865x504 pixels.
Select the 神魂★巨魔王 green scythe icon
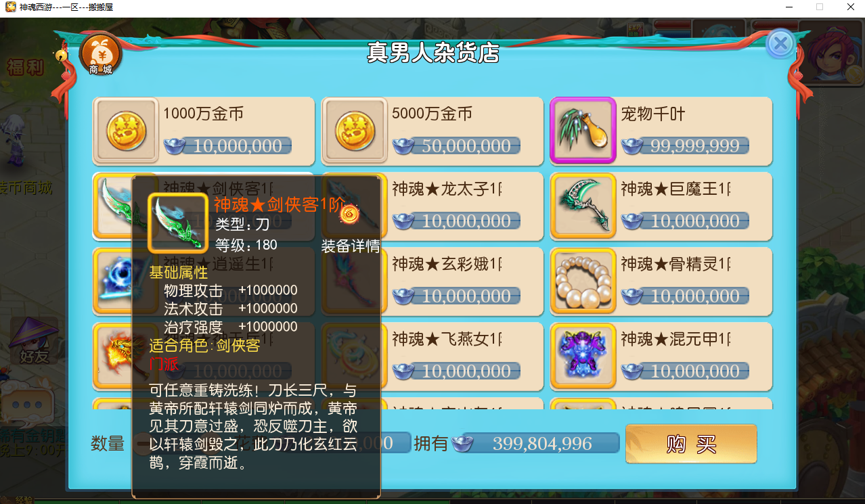(583, 206)
